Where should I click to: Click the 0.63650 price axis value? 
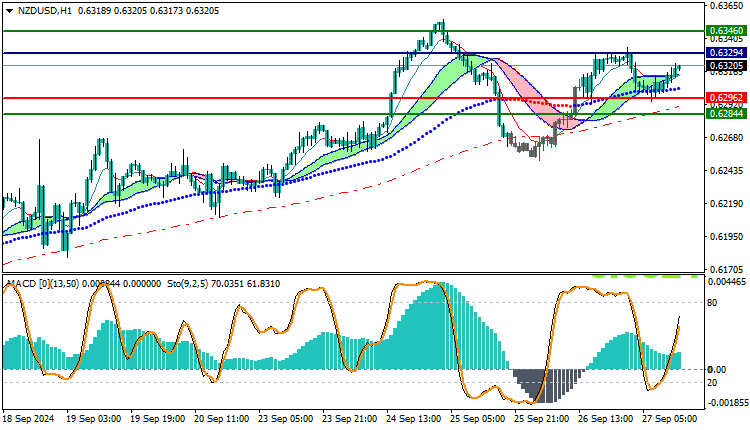pos(727,6)
